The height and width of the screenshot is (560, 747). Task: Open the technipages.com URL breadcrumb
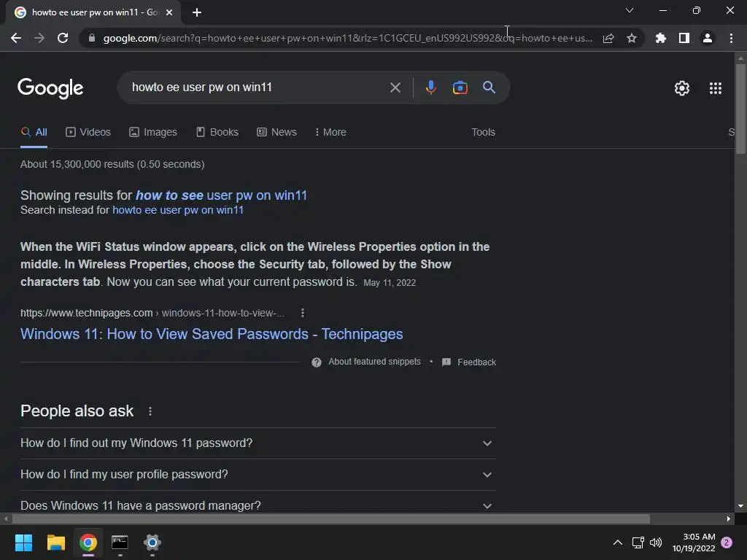[x=152, y=313]
